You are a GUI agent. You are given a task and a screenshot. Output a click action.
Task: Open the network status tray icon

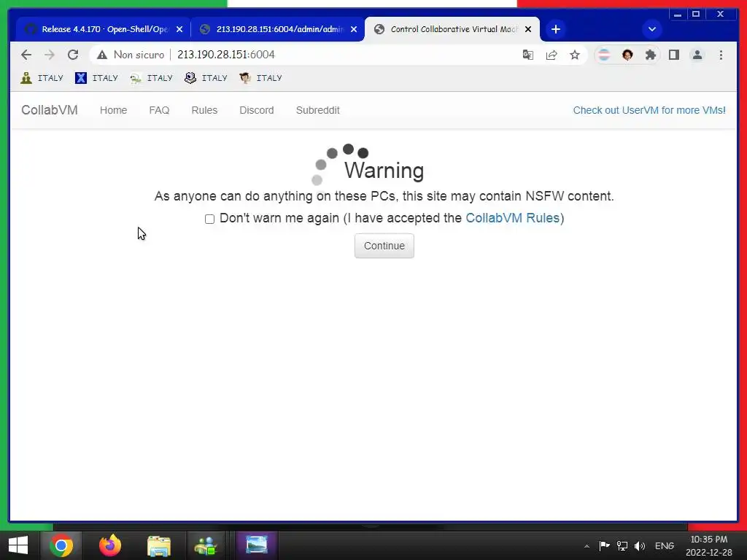tap(622, 545)
